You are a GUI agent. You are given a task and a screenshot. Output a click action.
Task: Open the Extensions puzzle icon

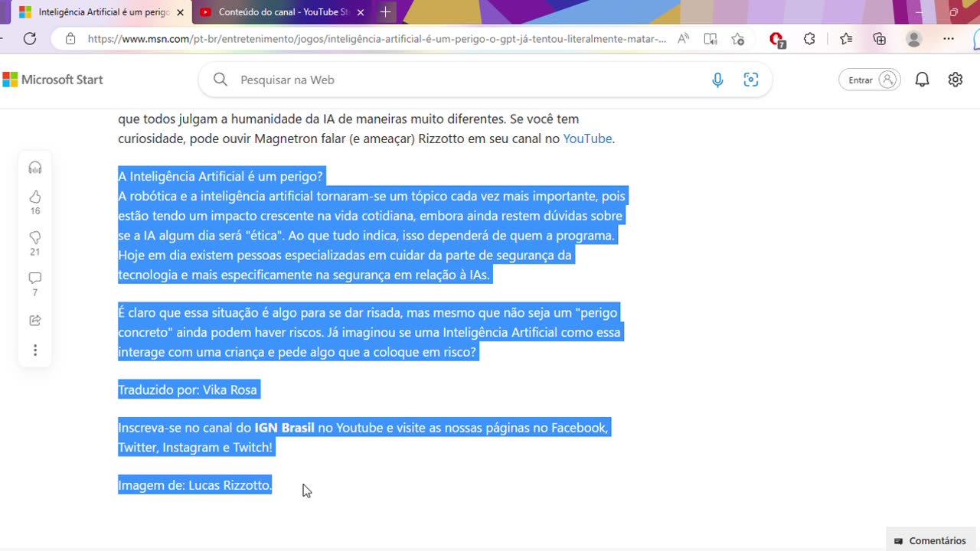click(809, 39)
